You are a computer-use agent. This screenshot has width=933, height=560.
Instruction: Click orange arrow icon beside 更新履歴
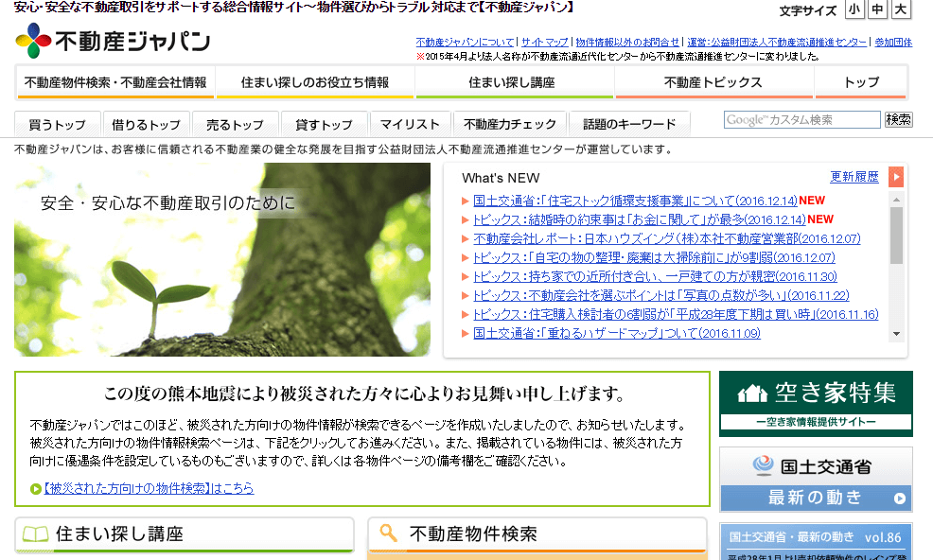click(895, 177)
